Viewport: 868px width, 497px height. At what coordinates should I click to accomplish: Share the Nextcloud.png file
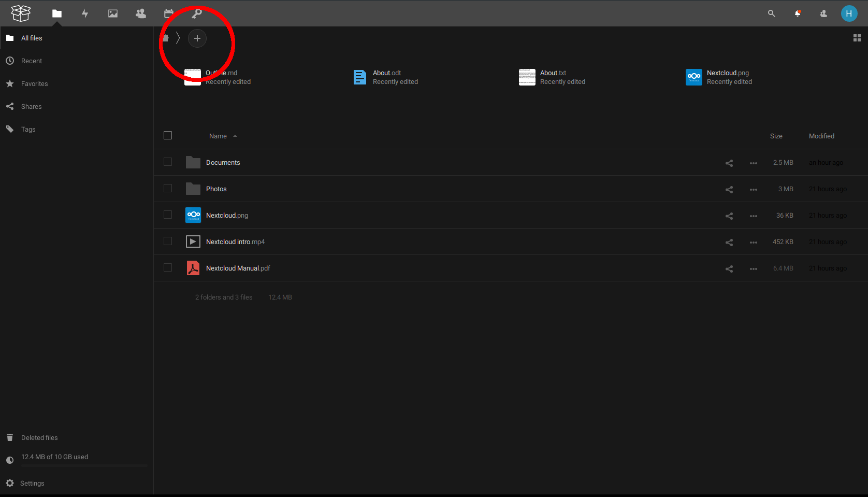[x=729, y=216]
